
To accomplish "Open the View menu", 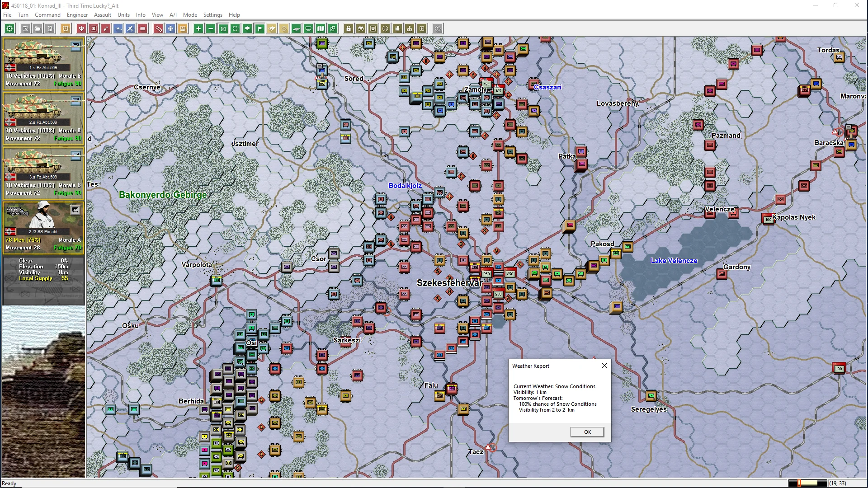I will click(157, 15).
